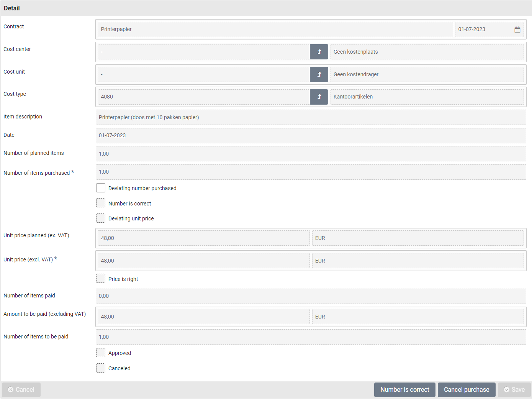Screen dimensions: 532x399
Task: Click the Contract field containing Printerpapier
Action: point(275,30)
